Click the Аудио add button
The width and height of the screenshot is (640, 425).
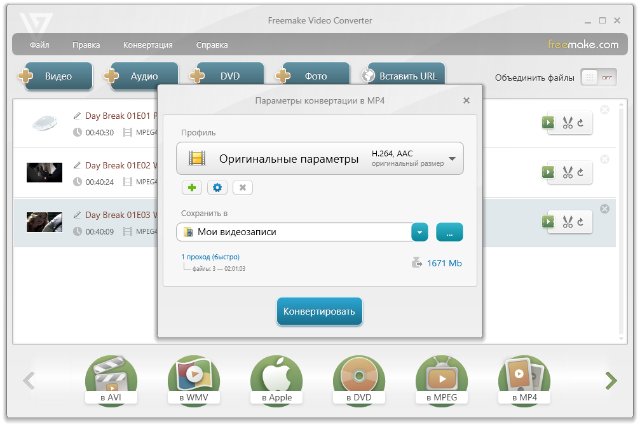tap(142, 76)
